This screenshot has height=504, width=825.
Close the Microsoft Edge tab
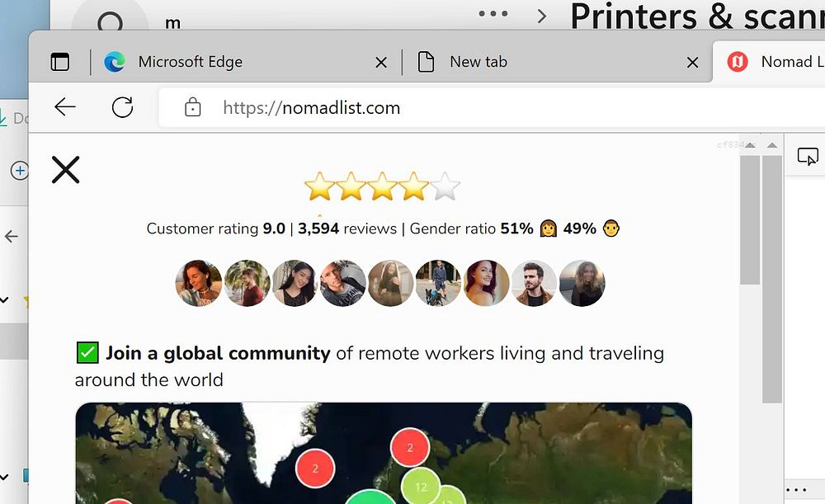click(381, 63)
